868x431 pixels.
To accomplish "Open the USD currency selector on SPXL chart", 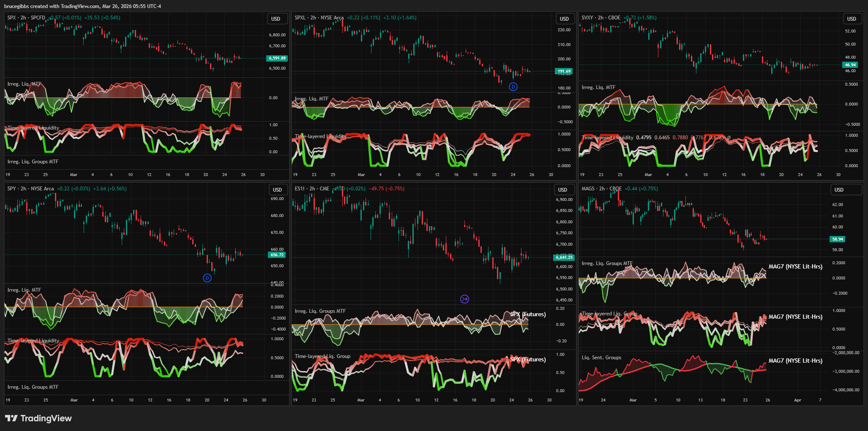I will 565,19.
